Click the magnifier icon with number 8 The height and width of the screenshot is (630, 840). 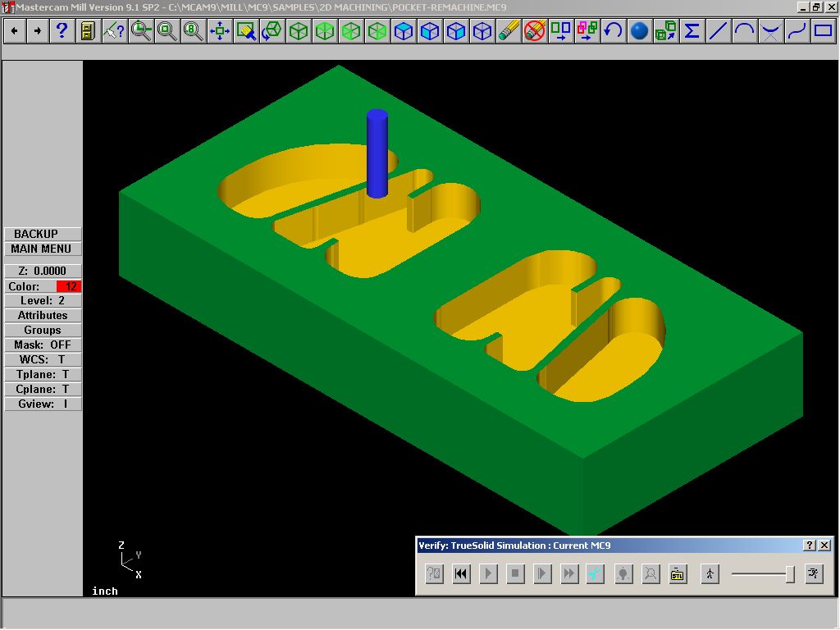pos(194,31)
